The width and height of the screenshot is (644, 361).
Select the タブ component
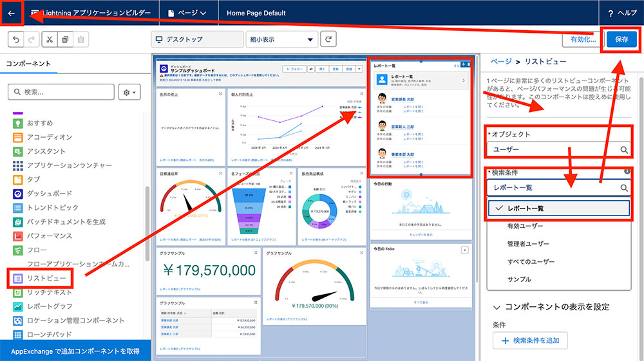point(26,180)
